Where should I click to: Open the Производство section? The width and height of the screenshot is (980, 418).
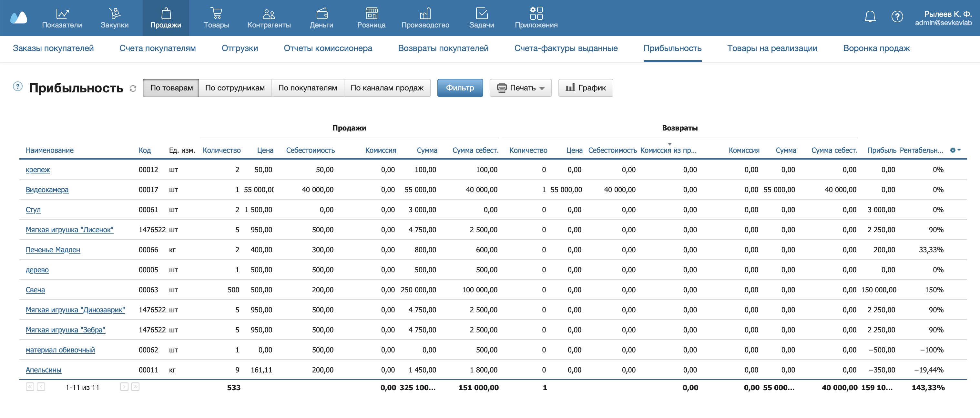[x=425, y=18]
